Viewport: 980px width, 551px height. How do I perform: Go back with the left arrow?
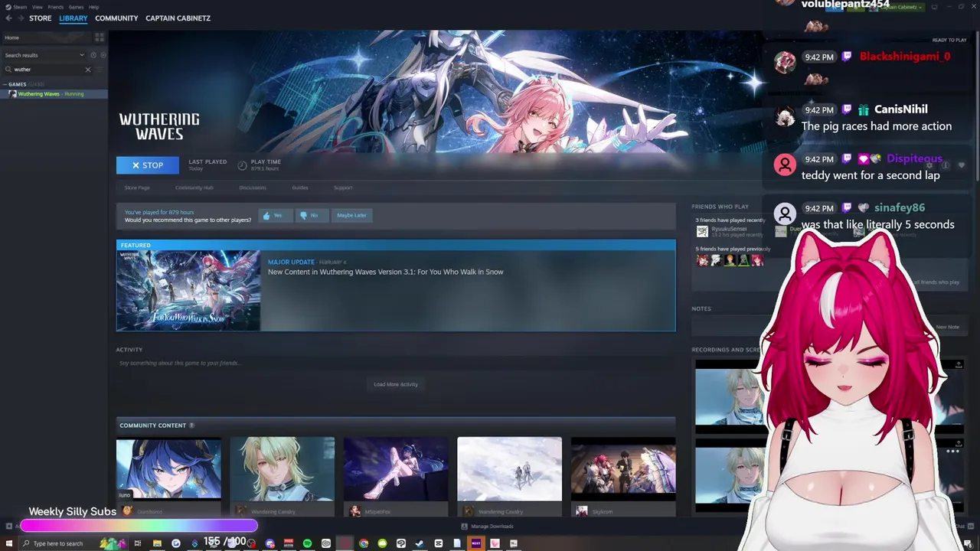(8, 18)
